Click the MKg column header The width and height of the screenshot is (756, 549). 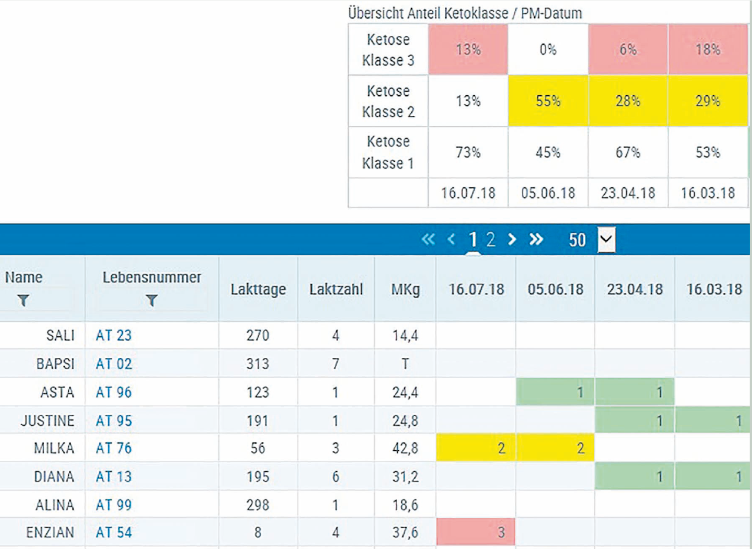coord(405,289)
